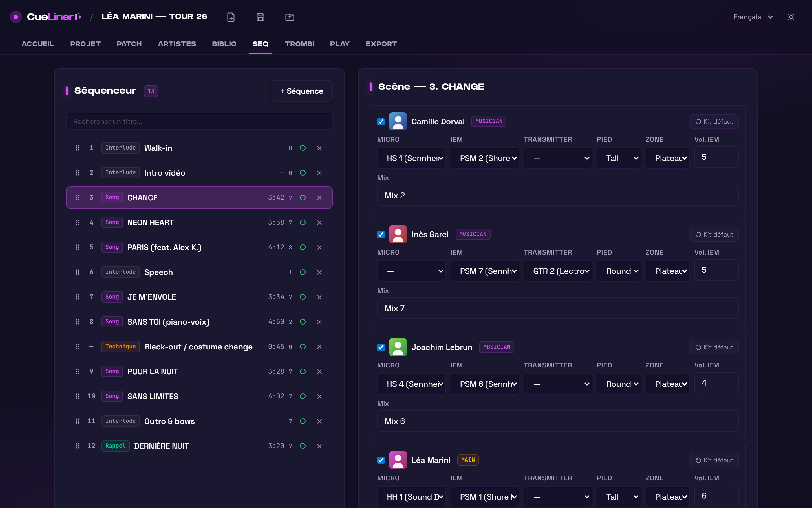
Task: Switch to the TROMBI tab
Action: click(299, 44)
